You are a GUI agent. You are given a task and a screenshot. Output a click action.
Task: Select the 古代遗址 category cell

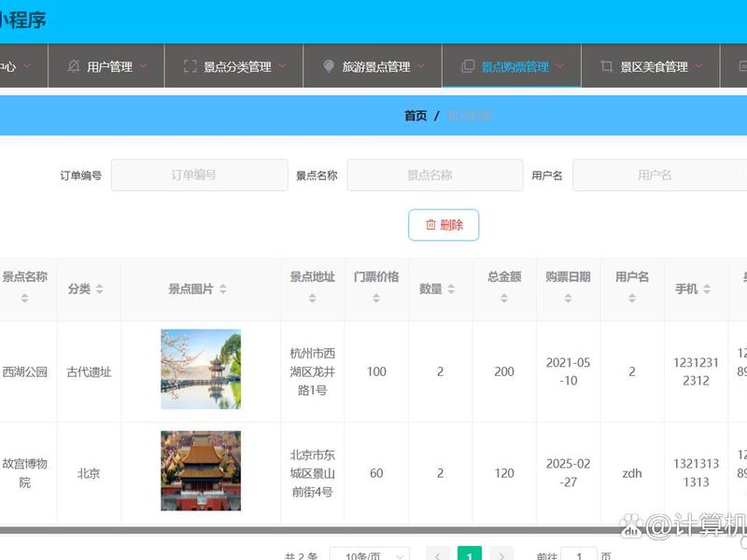pyautogui.click(x=89, y=371)
